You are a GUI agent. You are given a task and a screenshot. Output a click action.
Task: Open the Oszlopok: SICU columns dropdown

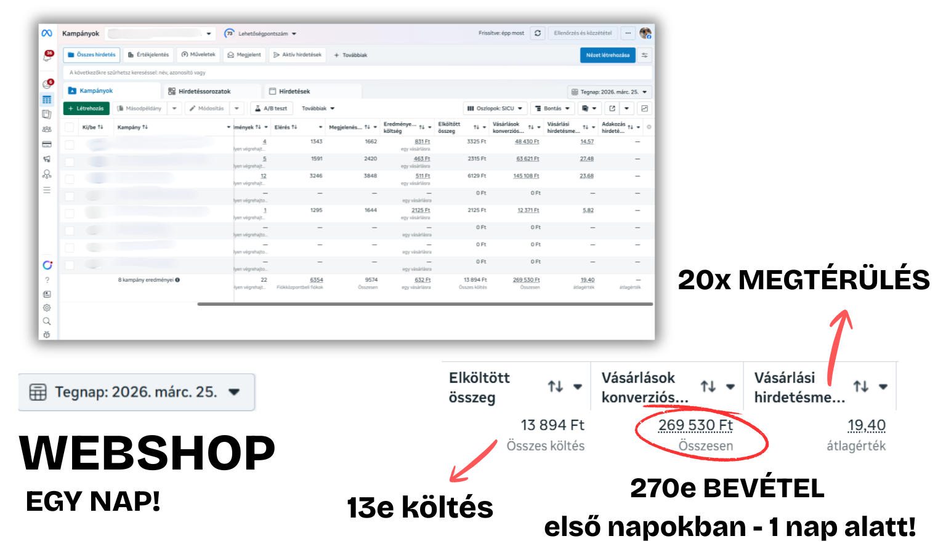pyautogui.click(x=496, y=108)
